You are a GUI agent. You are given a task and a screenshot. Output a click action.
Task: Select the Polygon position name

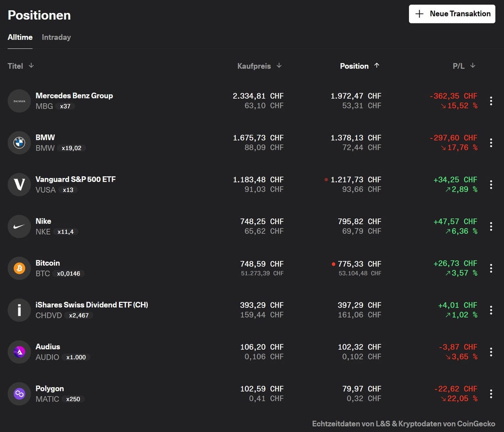[50, 389]
